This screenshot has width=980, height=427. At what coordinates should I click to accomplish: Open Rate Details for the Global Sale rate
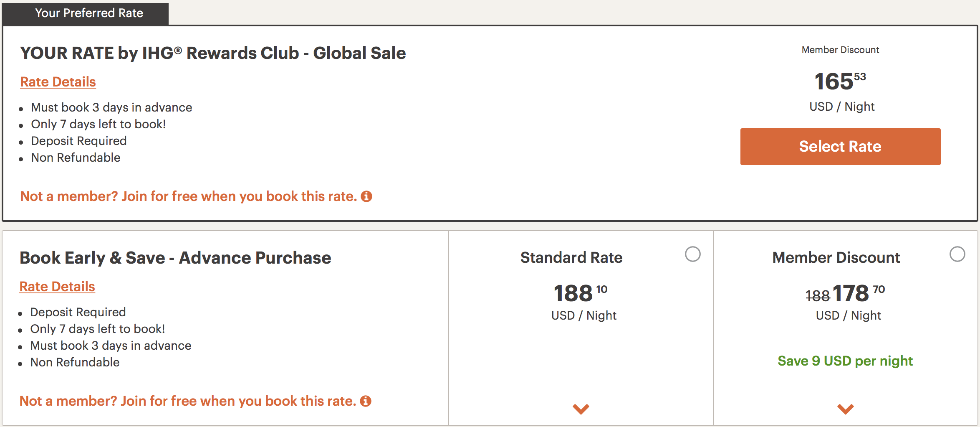point(58,82)
